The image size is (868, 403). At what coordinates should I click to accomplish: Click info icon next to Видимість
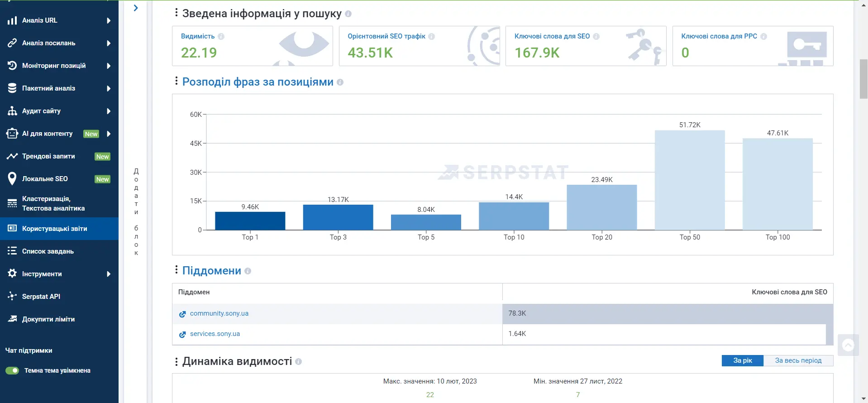click(x=221, y=37)
